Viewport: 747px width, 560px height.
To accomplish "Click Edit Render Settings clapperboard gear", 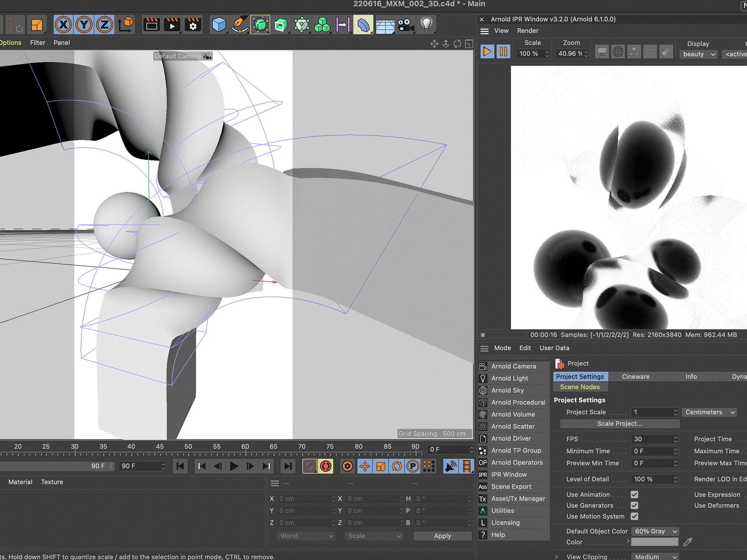I will (x=193, y=25).
